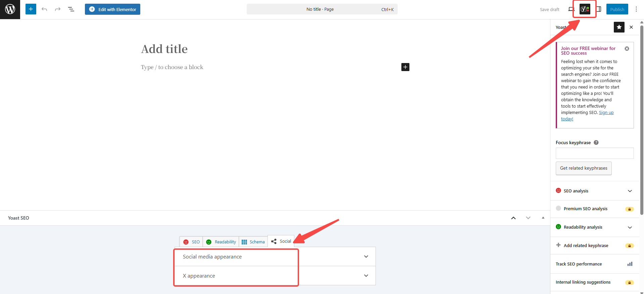Click the Focus keyphrase input field
Image resolution: width=644 pixels, height=294 pixels.
(x=595, y=153)
